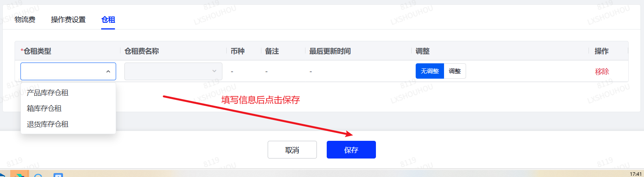Switch the adjustment toggle to 调整
644x177 pixels.
click(x=455, y=71)
